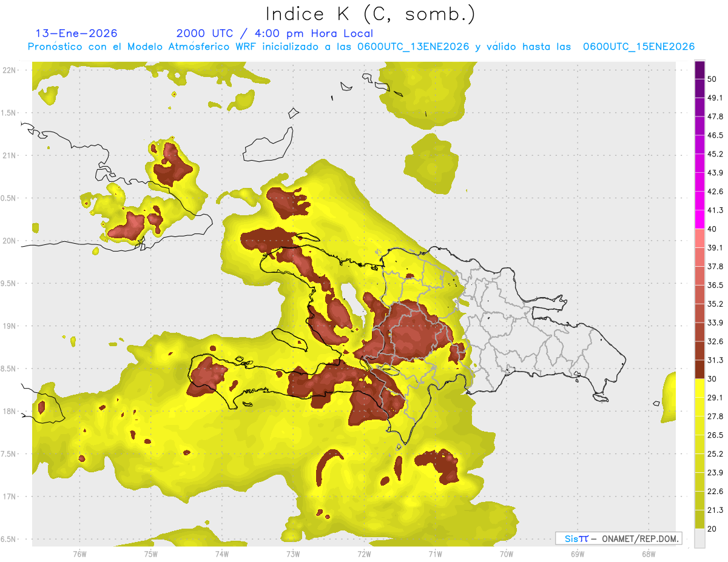Click the color scale value "35.2"
Viewport: 728px width, 562px height.
pyautogui.click(x=715, y=304)
